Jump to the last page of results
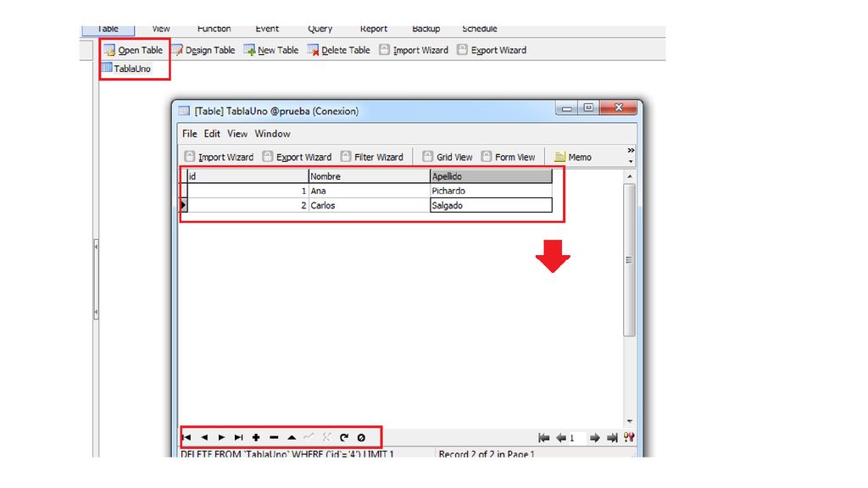Viewport: 868px width, 488px height. 612,438
